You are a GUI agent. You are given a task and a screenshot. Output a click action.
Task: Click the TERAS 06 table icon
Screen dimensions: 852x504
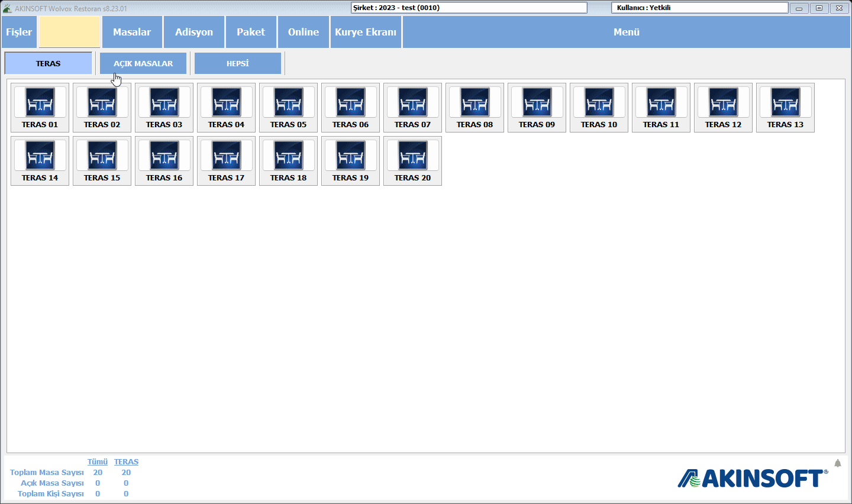tap(350, 108)
